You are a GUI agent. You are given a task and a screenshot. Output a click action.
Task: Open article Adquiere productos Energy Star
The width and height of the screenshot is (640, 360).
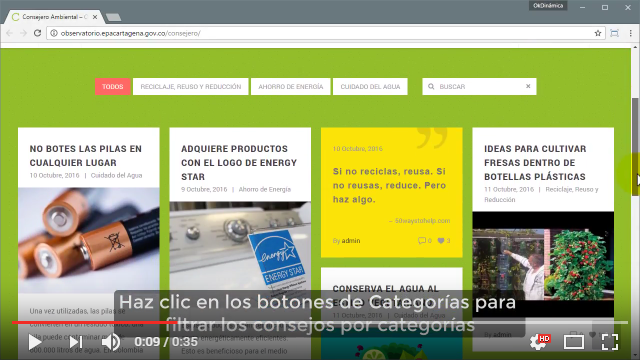pos(239,162)
